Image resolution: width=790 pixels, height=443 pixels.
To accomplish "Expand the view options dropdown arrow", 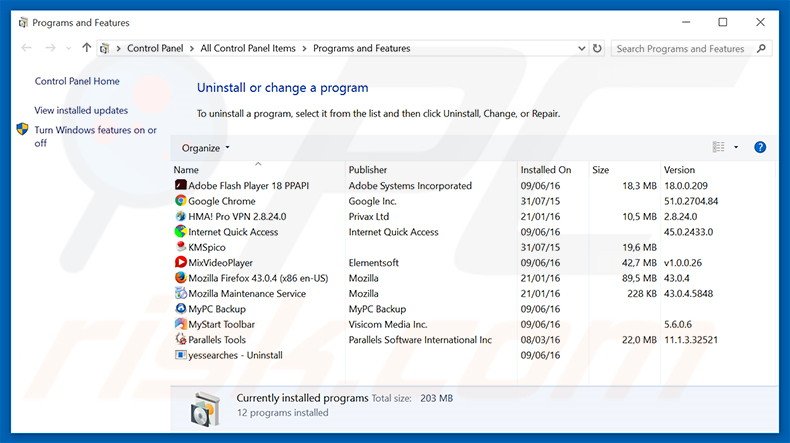I will click(x=736, y=147).
